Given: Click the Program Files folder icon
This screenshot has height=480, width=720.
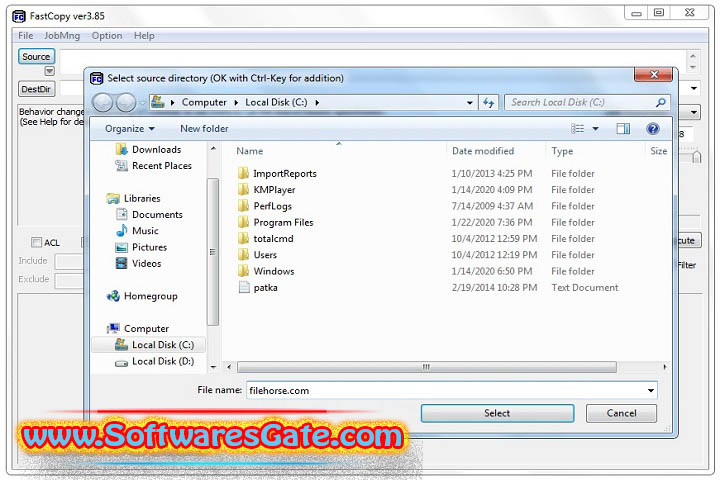Looking at the screenshot, I should [243, 222].
